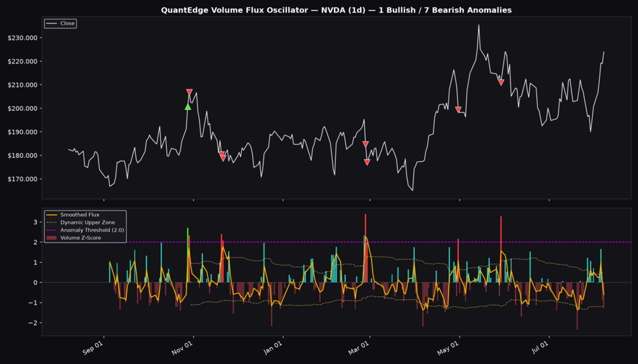Click the price line's highest peak above $230
The image size is (638, 364).
click(479, 25)
